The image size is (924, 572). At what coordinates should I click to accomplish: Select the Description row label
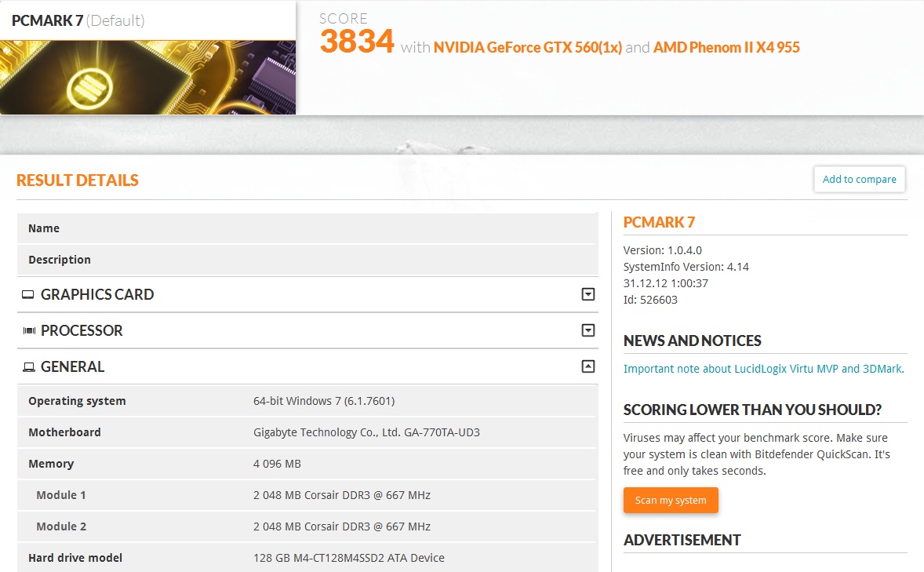point(60,260)
